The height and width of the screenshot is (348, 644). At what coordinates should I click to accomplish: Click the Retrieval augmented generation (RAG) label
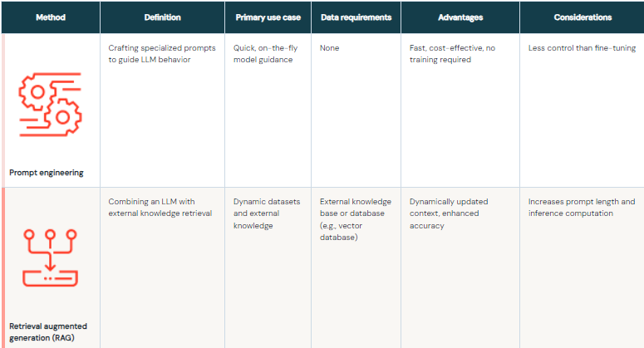(48, 331)
